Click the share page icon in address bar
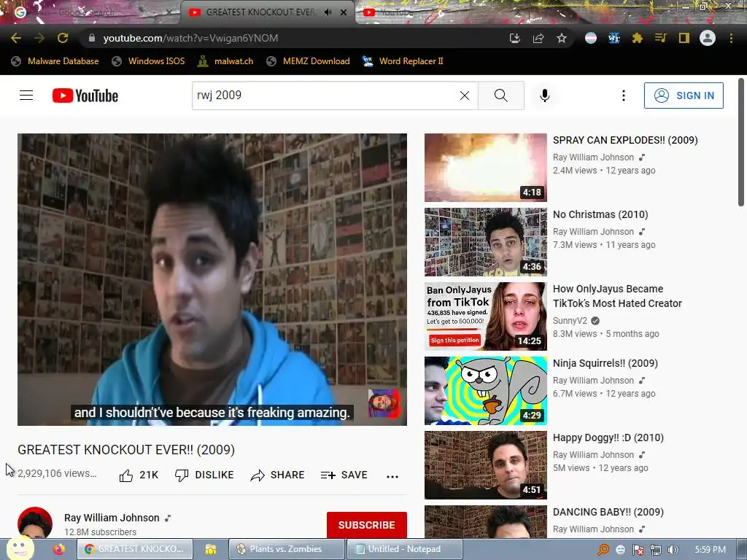This screenshot has width=747, height=560. point(538,38)
